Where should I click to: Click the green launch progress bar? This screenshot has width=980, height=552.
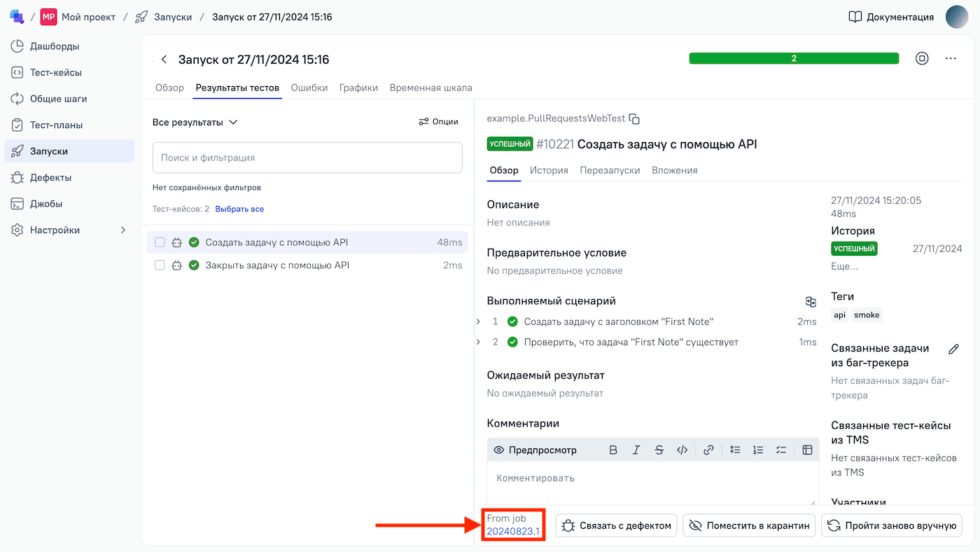tap(793, 59)
